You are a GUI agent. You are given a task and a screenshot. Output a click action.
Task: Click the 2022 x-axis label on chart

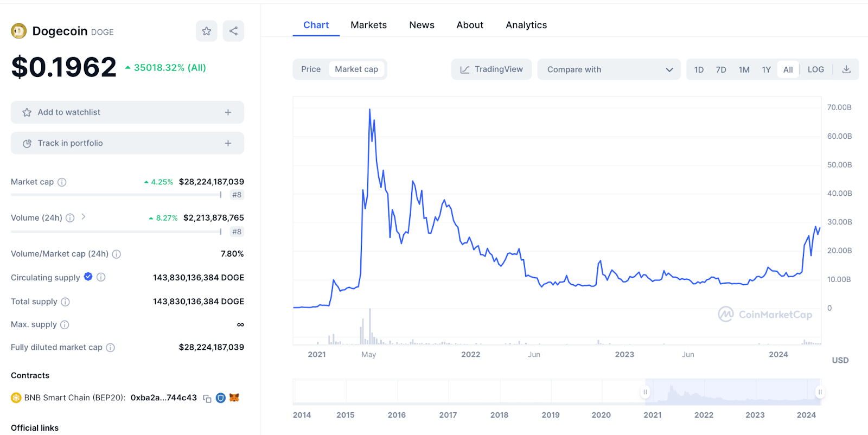point(470,354)
